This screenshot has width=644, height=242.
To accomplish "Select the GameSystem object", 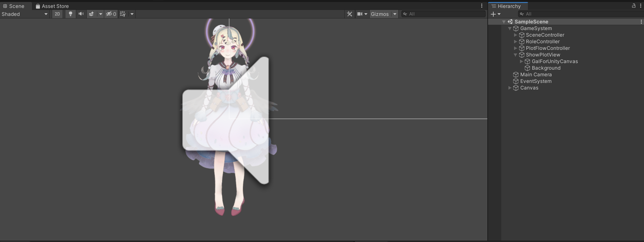I will click(536, 28).
